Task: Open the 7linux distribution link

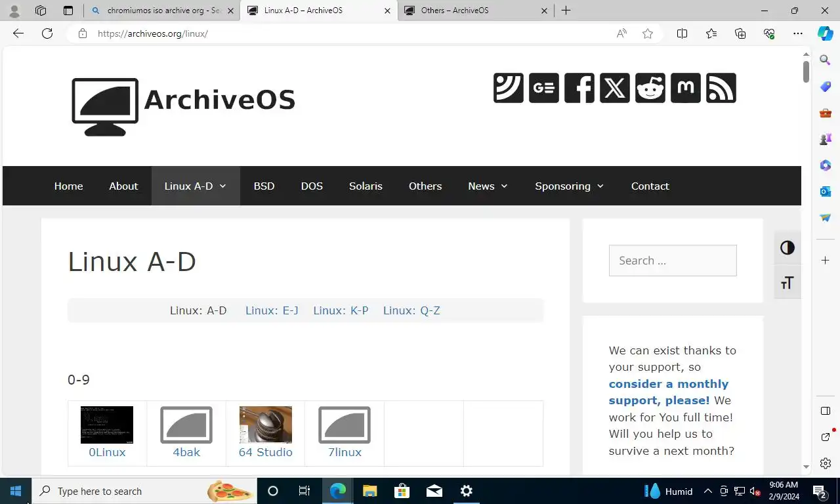Action: click(x=345, y=452)
